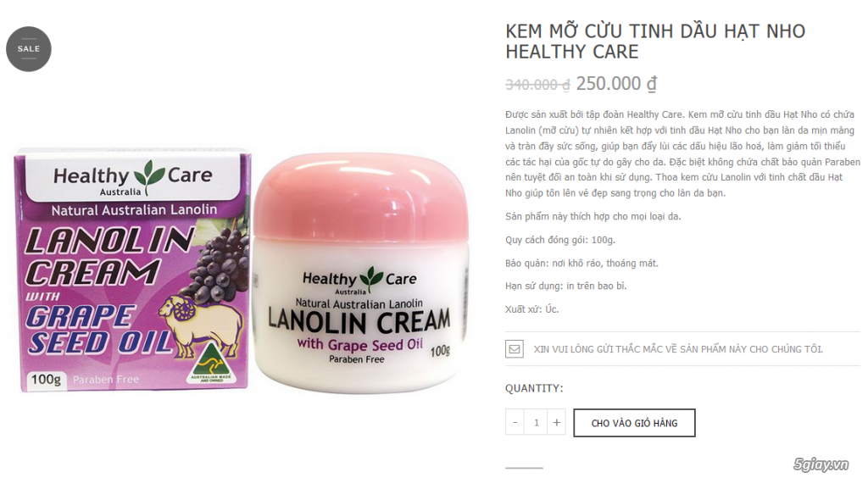This screenshot has height=478, width=868.
Task: Click the quantity input field
Action: [536, 423]
